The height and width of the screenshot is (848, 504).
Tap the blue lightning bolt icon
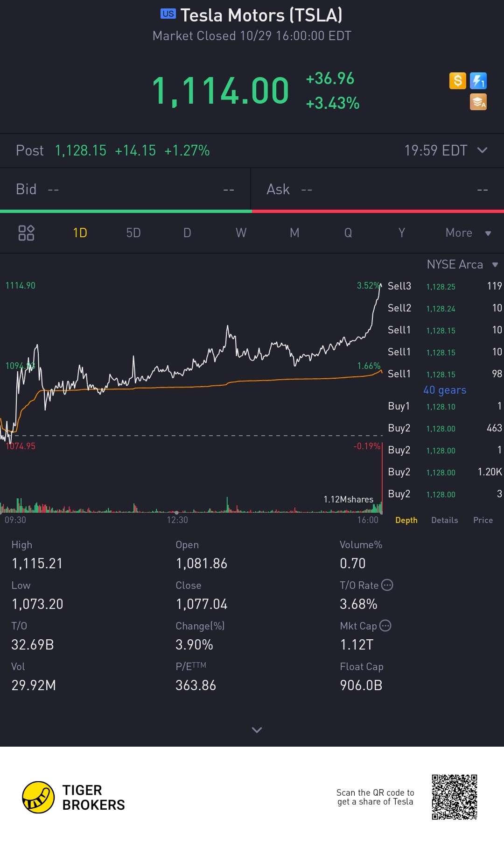click(478, 81)
